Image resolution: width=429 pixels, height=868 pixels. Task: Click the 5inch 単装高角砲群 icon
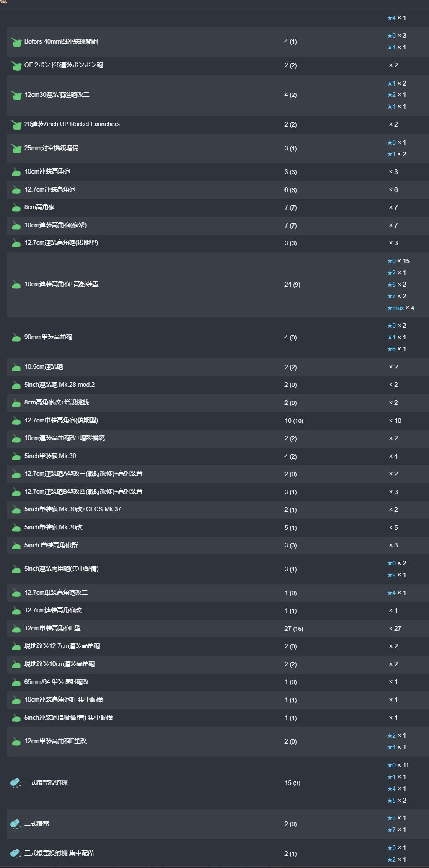[x=16, y=545]
